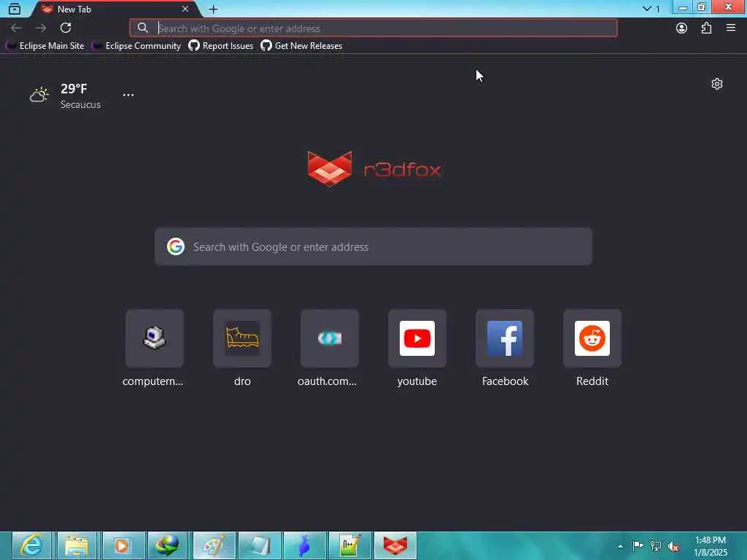Open the notepad taskbar icon

259,545
